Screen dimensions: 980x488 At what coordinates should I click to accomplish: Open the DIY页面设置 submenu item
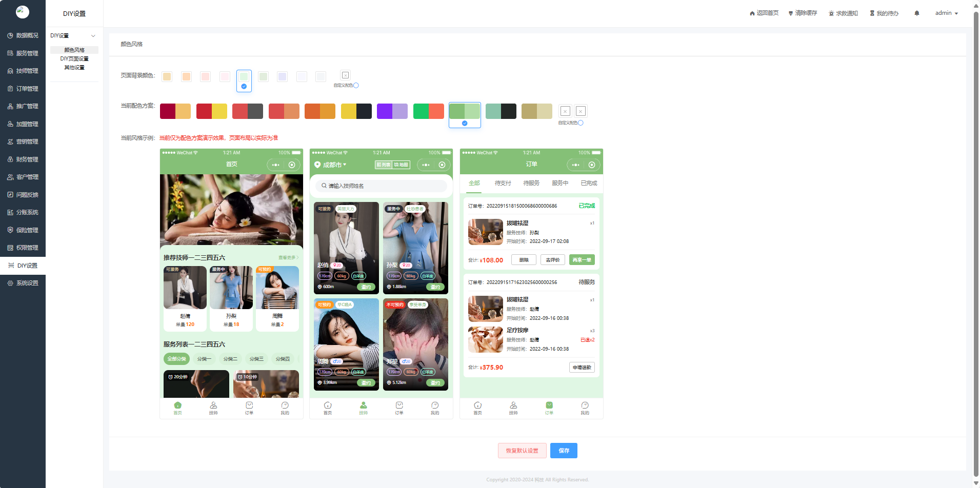point(74,59)
